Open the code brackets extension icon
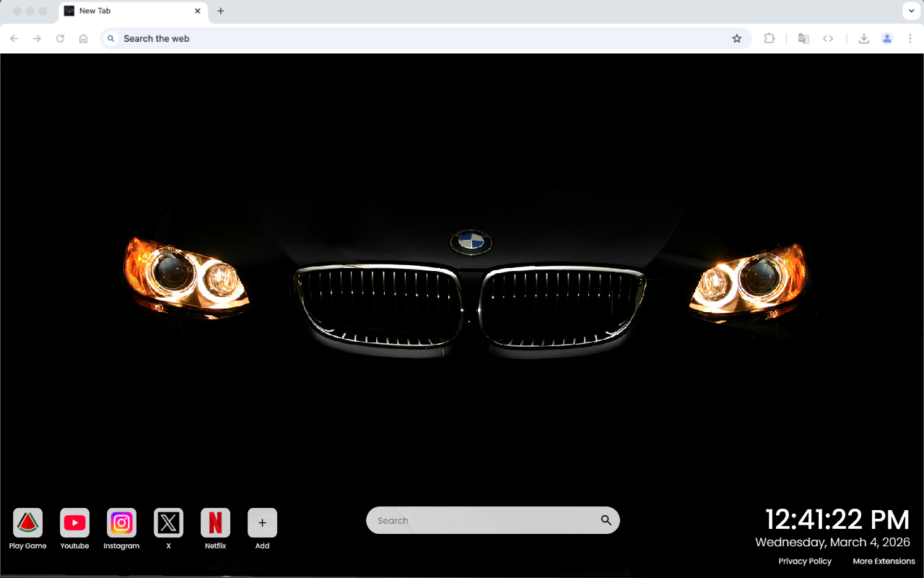 pos(828,38)
